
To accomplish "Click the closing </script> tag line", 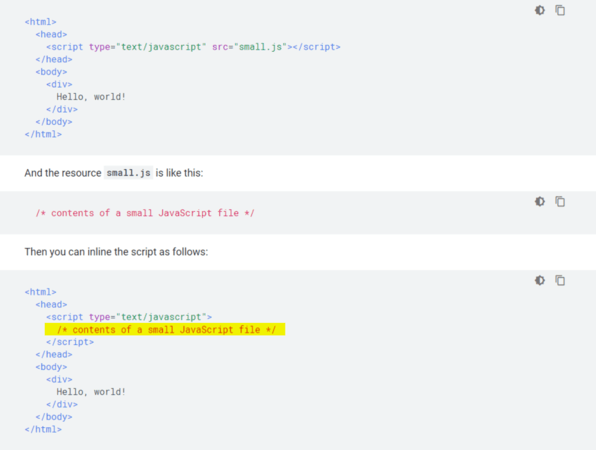I will pos(70,342).
